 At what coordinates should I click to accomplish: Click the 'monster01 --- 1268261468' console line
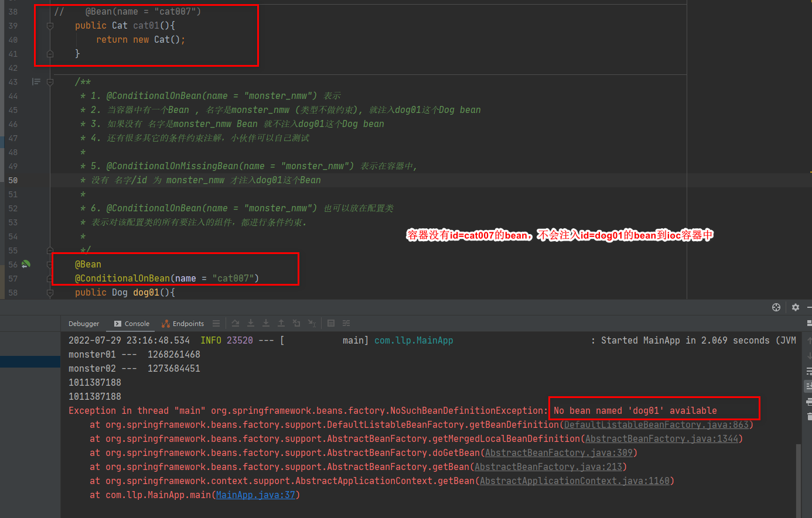pos(134,355)
